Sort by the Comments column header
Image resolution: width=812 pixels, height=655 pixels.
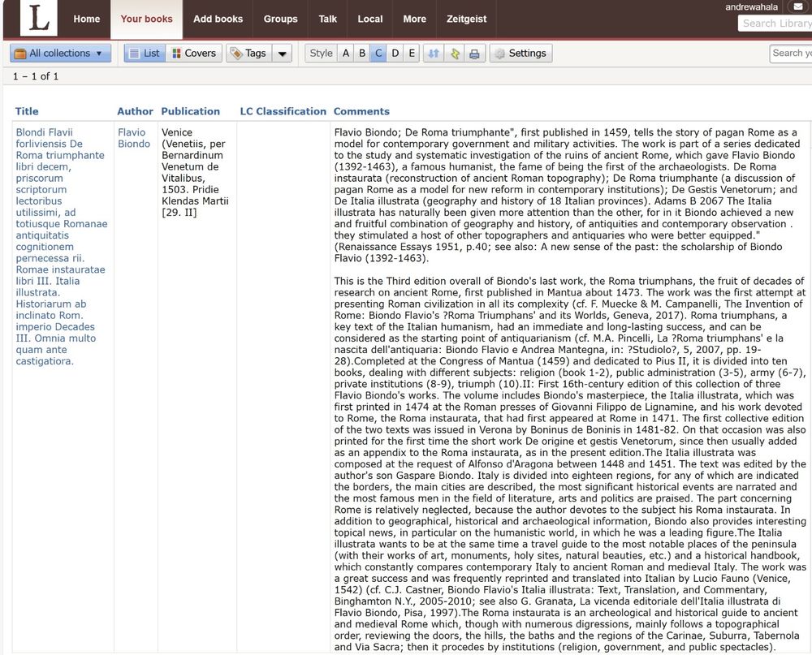coord(361,111)
